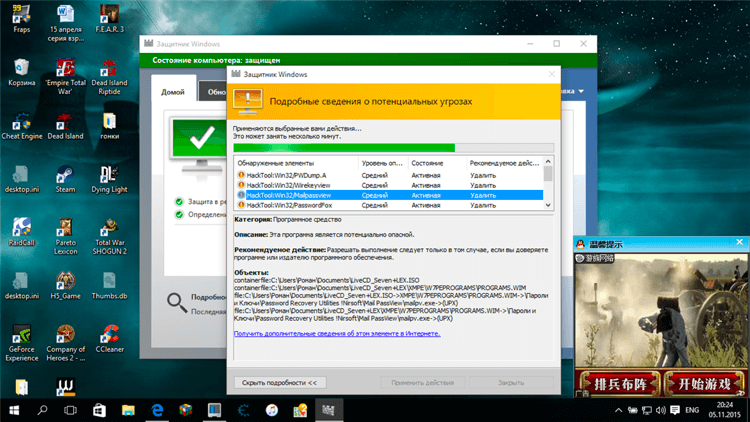
Task: Click the Windows Defender taskbar button
Action: pos(329,410)
